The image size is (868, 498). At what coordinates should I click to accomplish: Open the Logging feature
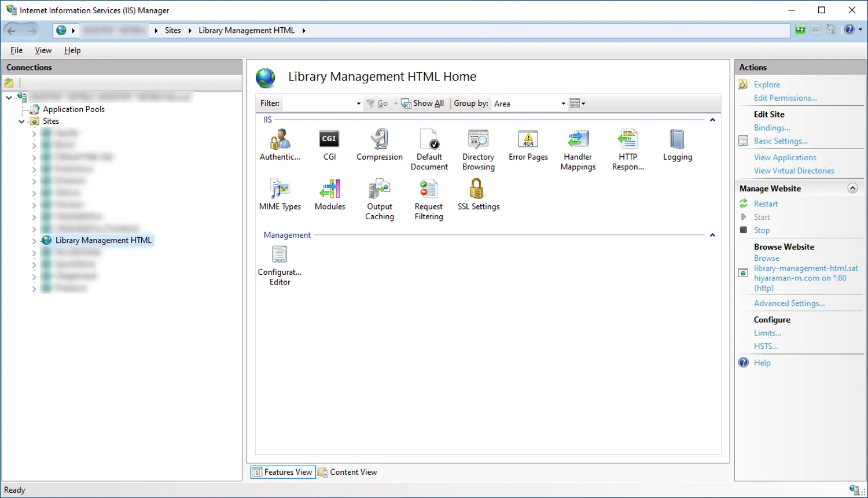click(x=678, y=145)
